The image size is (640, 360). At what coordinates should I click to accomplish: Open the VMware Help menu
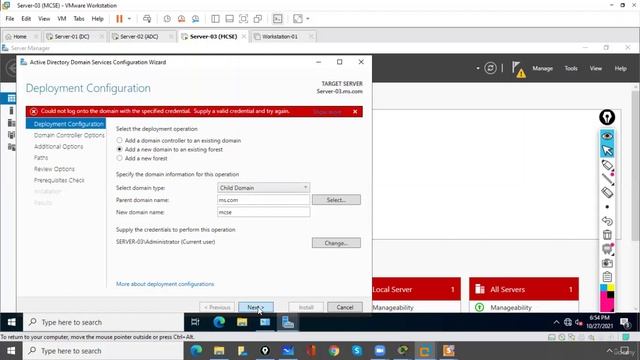click(x=98, y=19)
